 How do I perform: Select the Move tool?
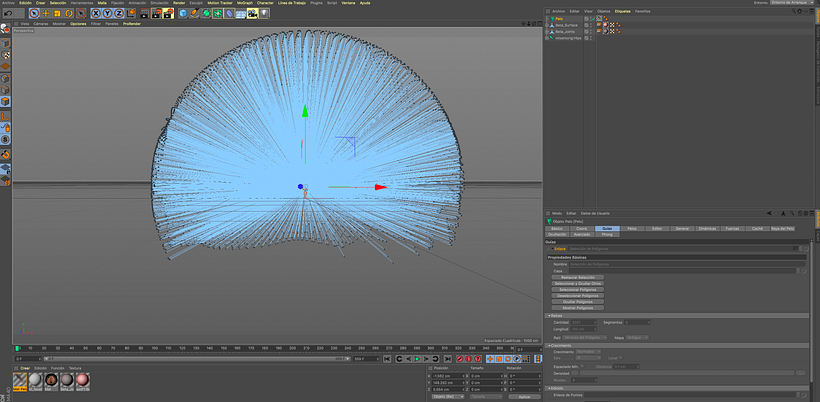tap(46, 13)
